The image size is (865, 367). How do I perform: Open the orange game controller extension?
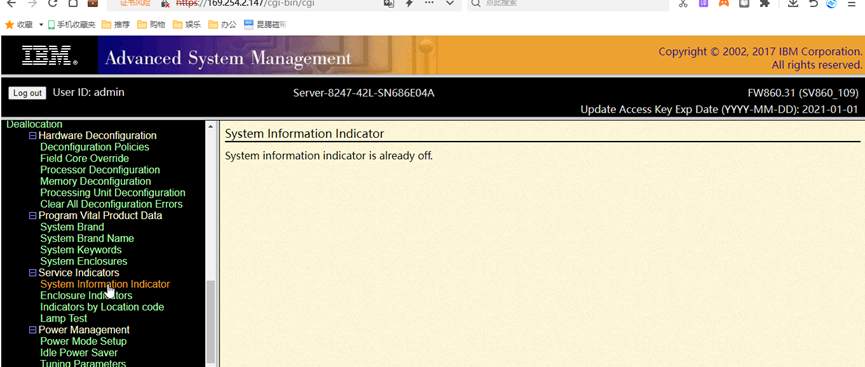click(723, 3)
